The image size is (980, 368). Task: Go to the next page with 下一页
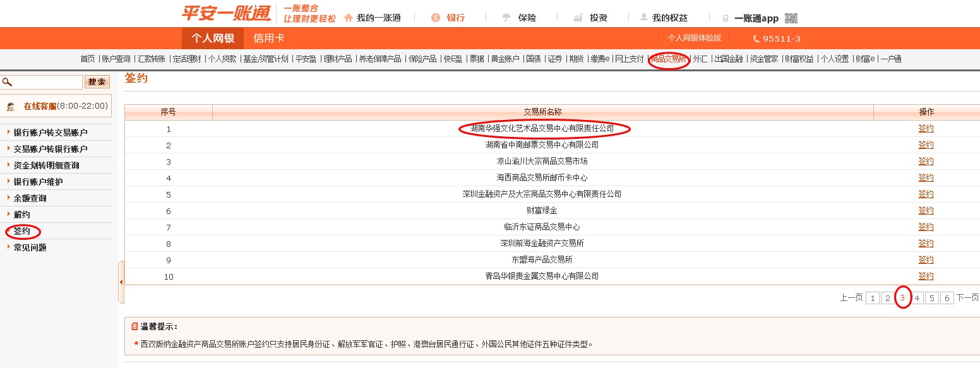point(967,298)
